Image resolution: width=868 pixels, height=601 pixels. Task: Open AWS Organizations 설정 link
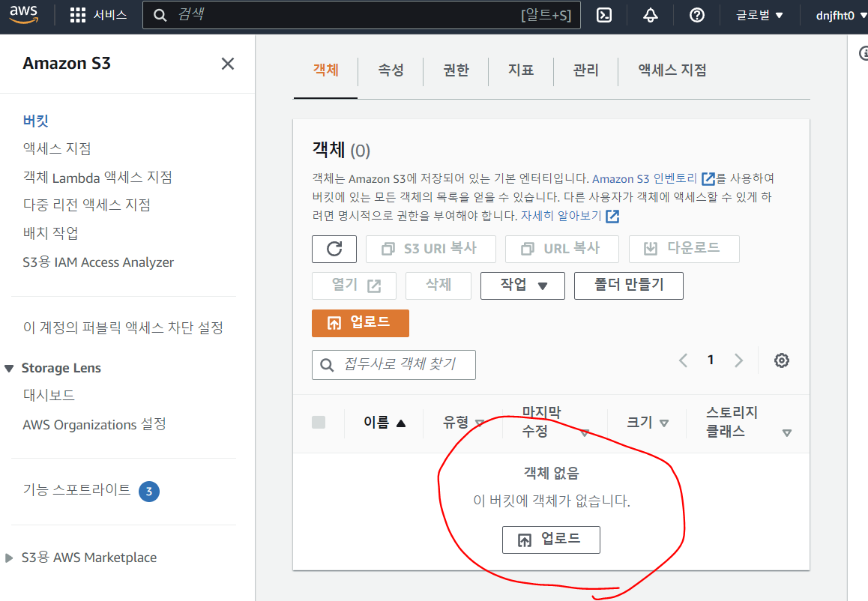(x=94, y=424)
